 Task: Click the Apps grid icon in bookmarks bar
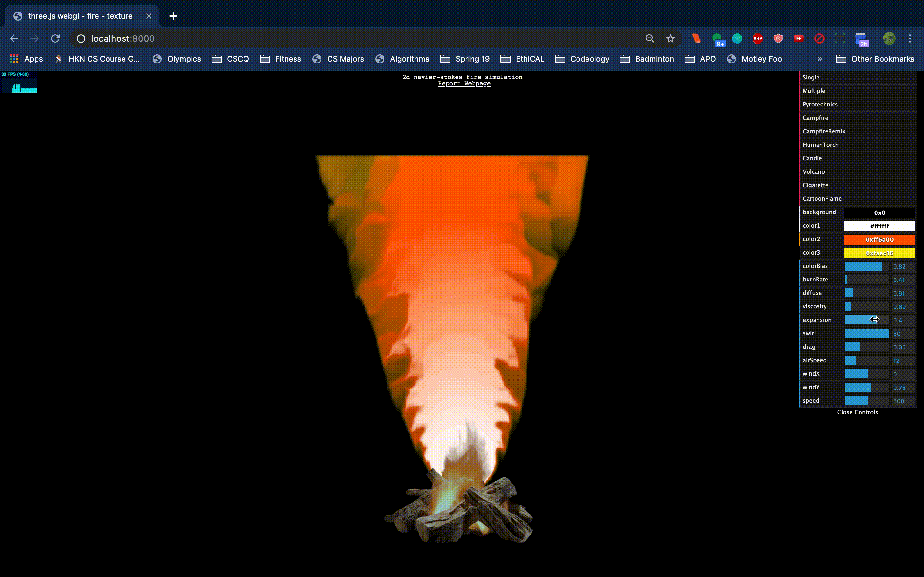[14, 59]
